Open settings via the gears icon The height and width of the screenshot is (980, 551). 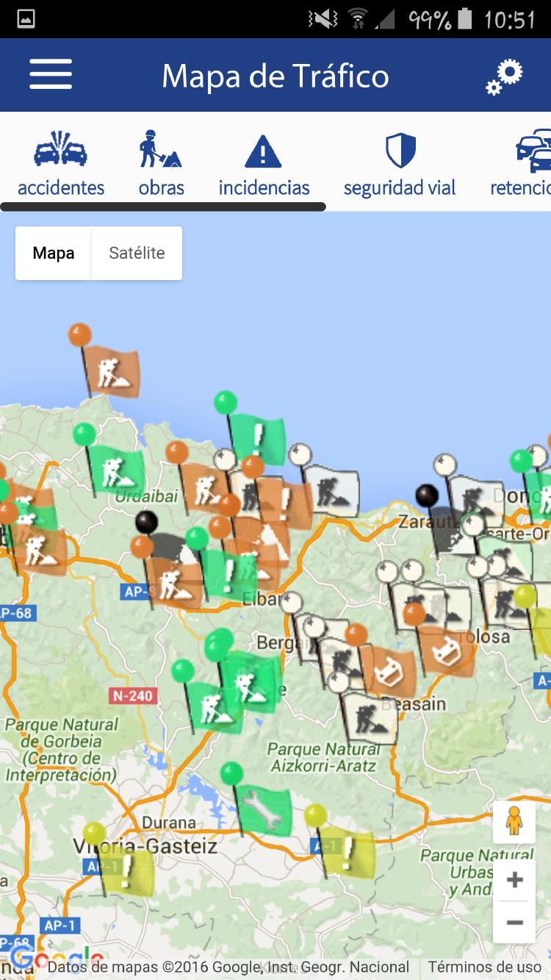(504, 76)
